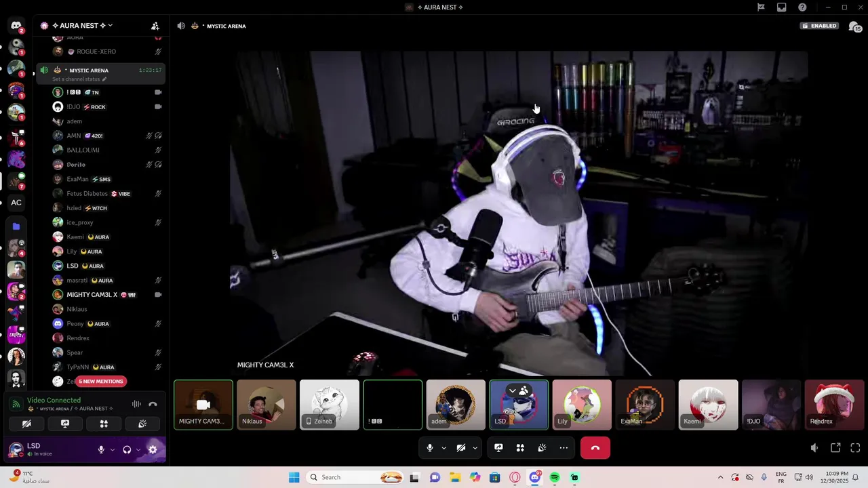Start an activity from the voice panel
This screenshot has width=868, height=488.
coord(104,424)
